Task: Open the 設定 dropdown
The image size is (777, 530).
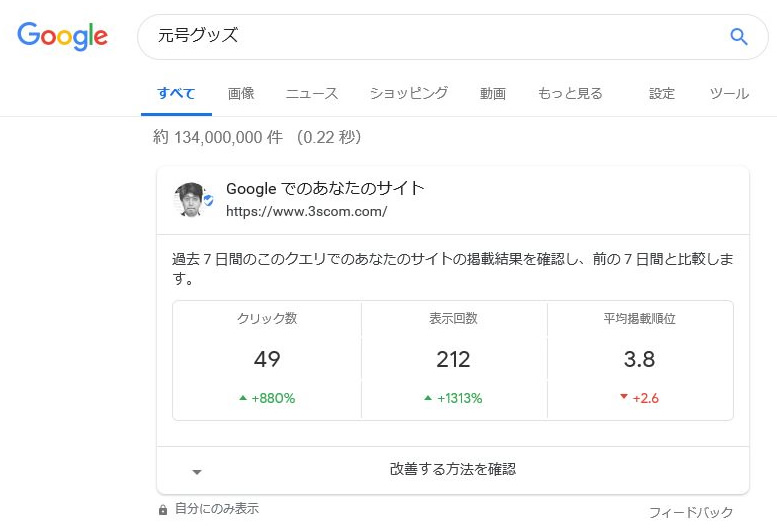Action: [662, 94]
